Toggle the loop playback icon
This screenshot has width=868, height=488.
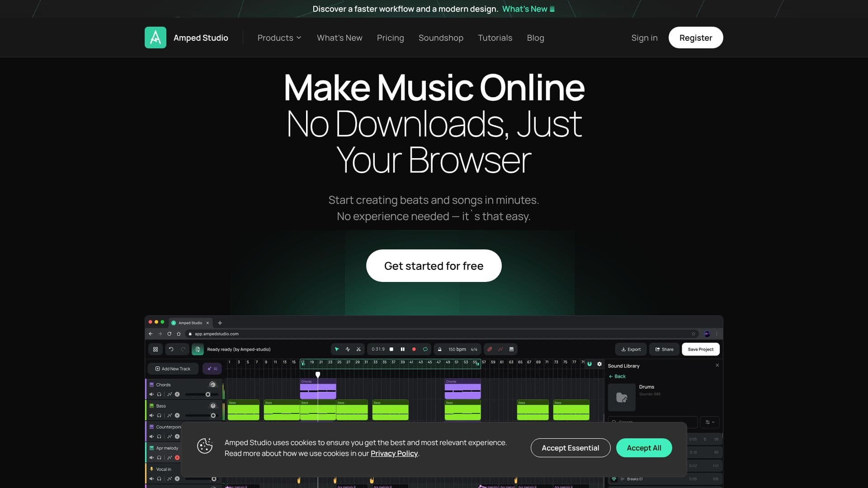tap(425, 349)
